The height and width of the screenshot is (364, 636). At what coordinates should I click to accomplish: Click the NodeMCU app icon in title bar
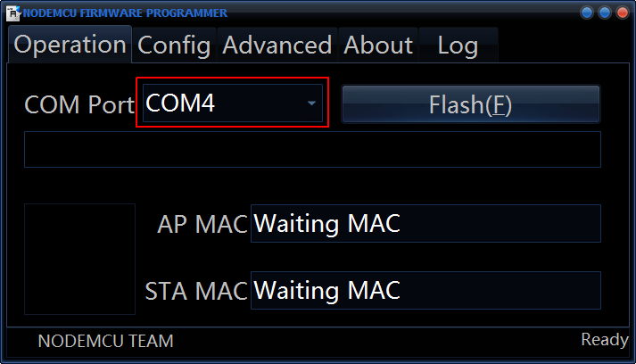click(13, 13)
